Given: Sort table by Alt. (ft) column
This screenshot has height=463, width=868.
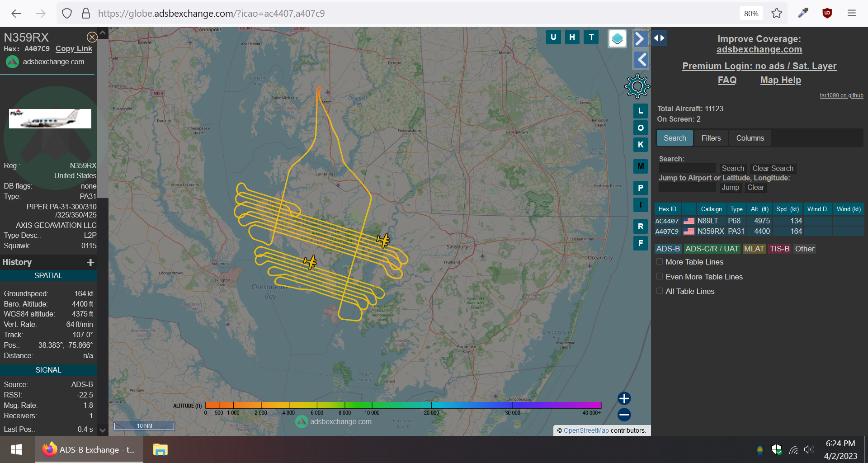Looking at the screenshot, I should [759, 209].
